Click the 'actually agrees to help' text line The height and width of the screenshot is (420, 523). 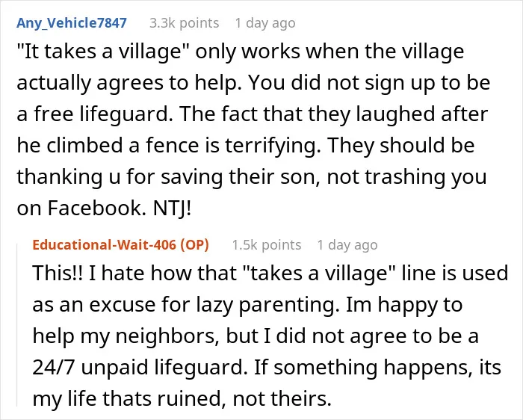[253, 83]
